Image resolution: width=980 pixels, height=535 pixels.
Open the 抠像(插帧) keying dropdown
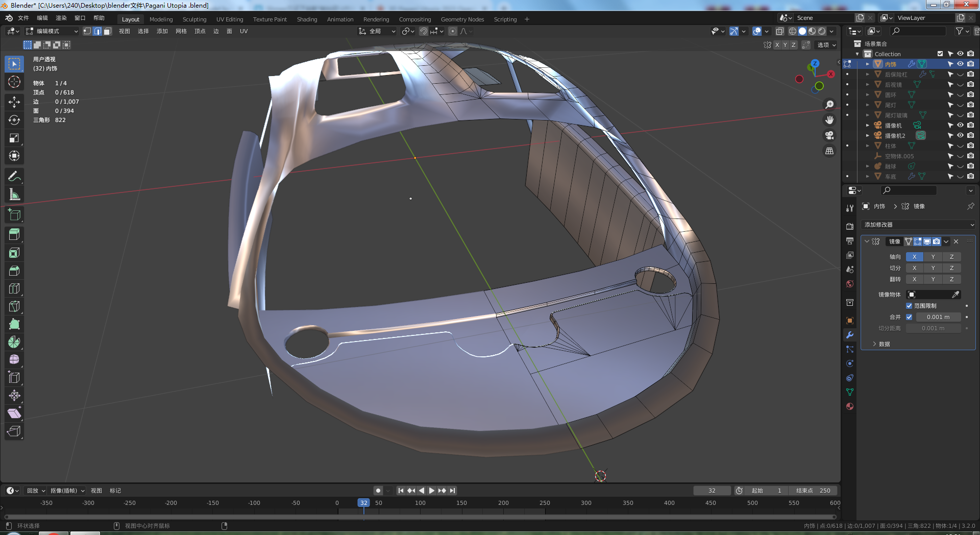pyautogui.click(x=67, y=491)
